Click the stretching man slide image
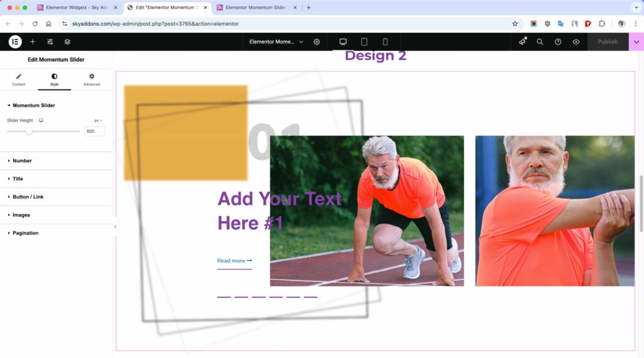644x358 pixels. pyautogui.click(x=555, y=211)
